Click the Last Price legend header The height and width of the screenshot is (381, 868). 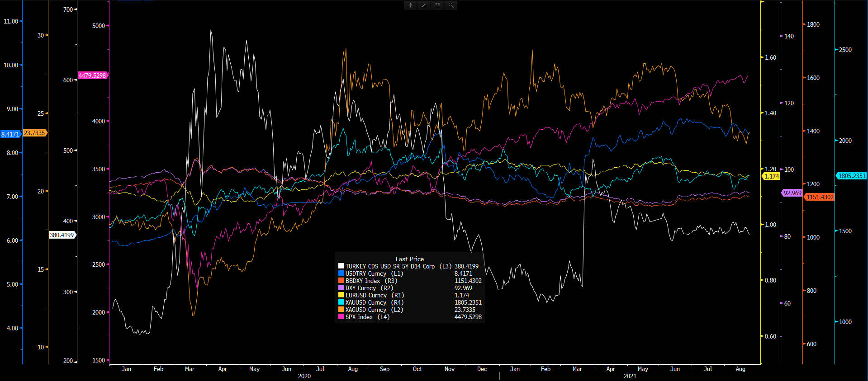[x=409, y=259]
